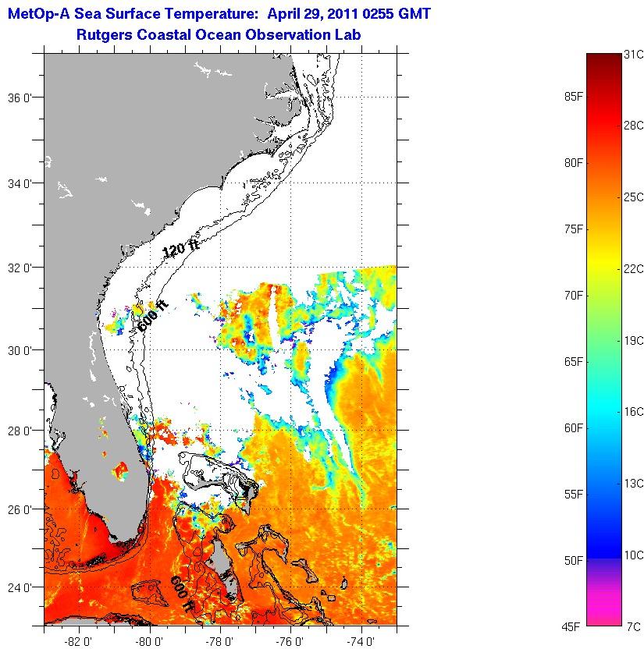Screen dimensions: 644x649
Task: Click the 50F label on the color scale
Action: tap(573, 560)
